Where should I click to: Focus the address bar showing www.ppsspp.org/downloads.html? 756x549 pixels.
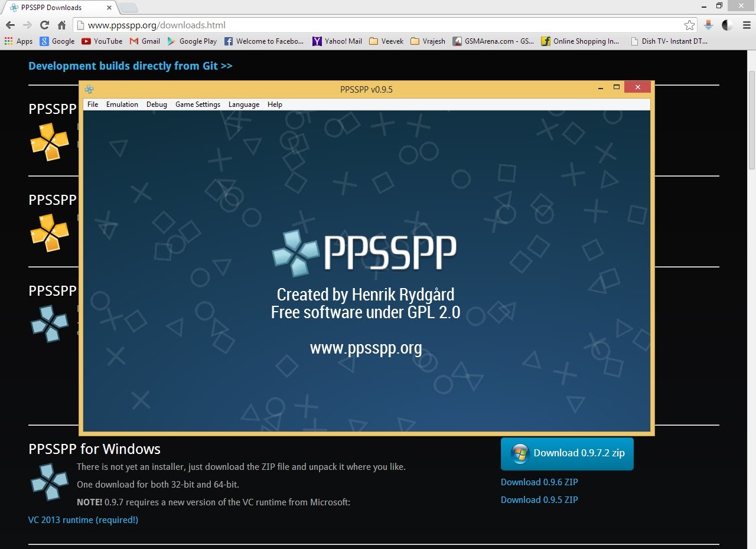click(x=385, y=25)
